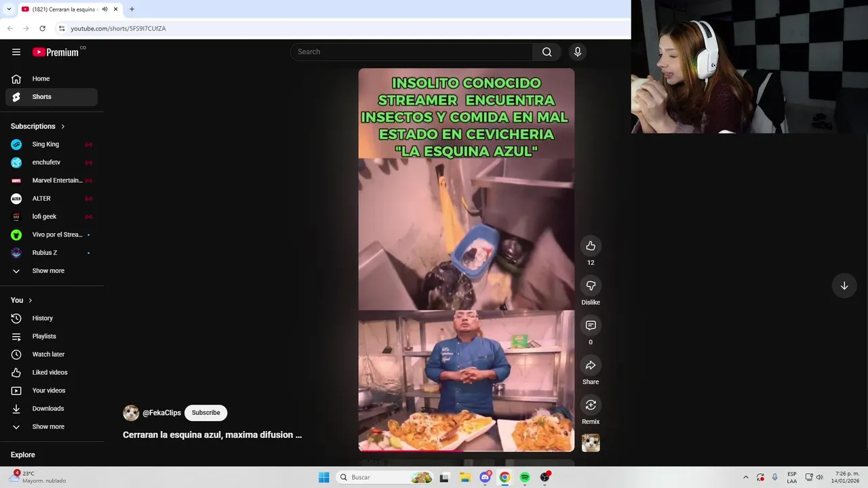Open Subscriptions section heading
Image resolution: width=868 pixels, height=488 pixels.
coord(38,127)
